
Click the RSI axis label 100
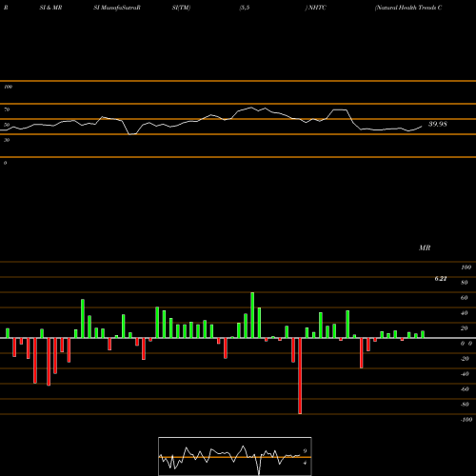point(8,87)
